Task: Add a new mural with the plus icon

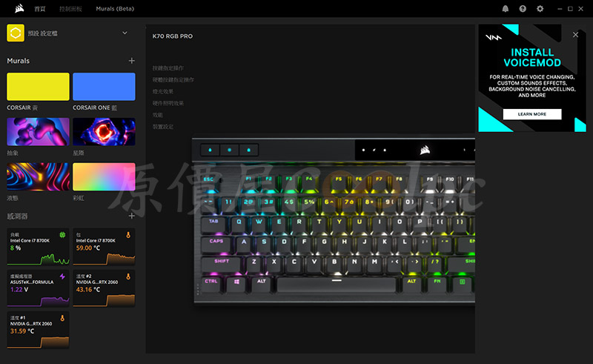Action: [132, 61]
